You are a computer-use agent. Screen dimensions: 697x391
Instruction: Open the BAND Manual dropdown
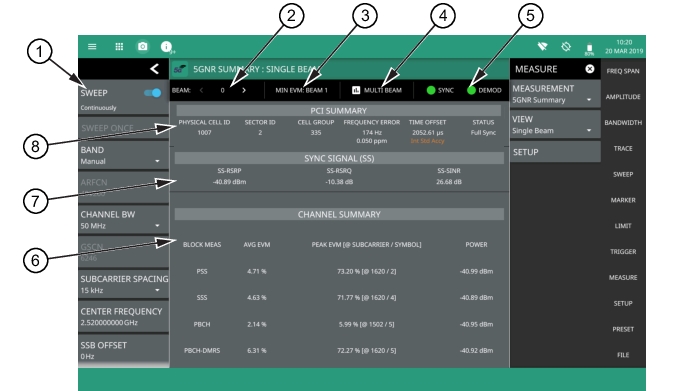point(123,156)
